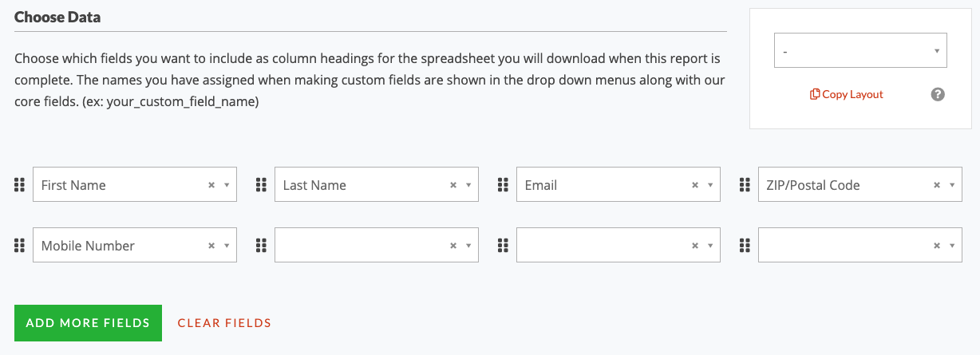980x355 pixels.
Task: Clear the First Name field selection
Action: (x=211, y=185)
